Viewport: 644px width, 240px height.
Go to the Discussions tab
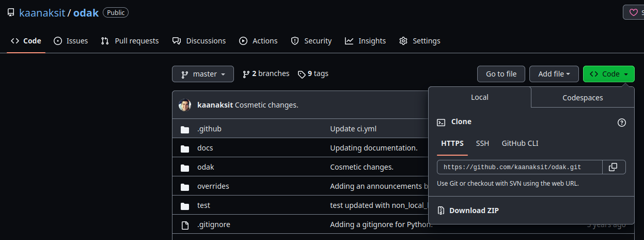click(x=199, y=41)
